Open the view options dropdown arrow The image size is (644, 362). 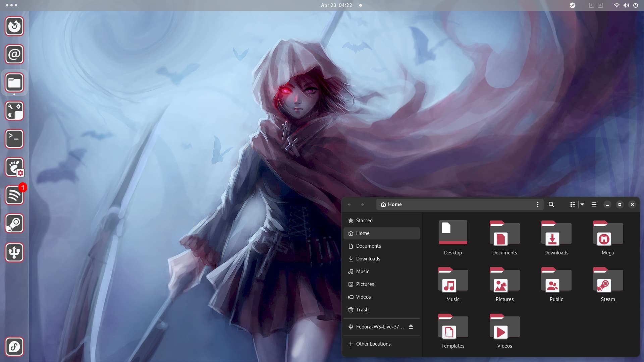tap(582, 204)
